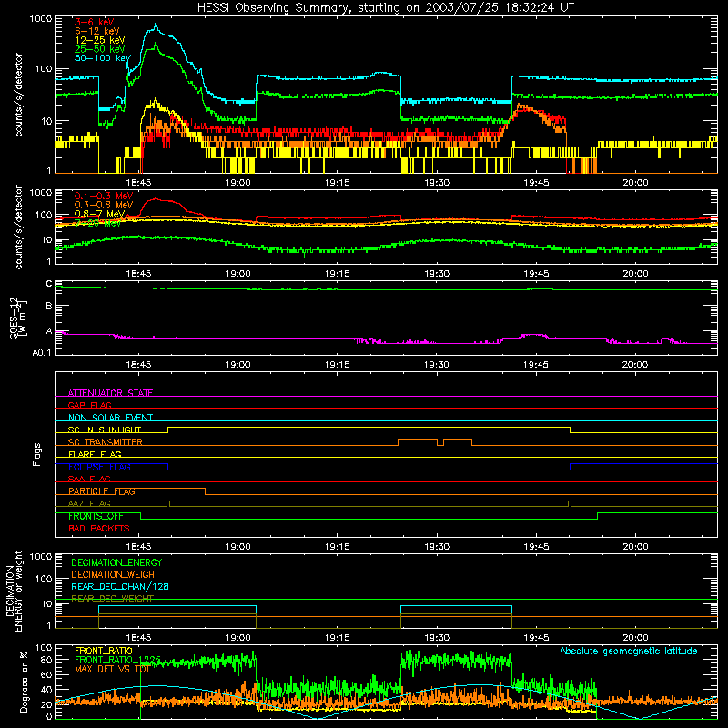Click the yellow "0.8-7 MeV" legend label
728x728 pixels.
[99, 214]
